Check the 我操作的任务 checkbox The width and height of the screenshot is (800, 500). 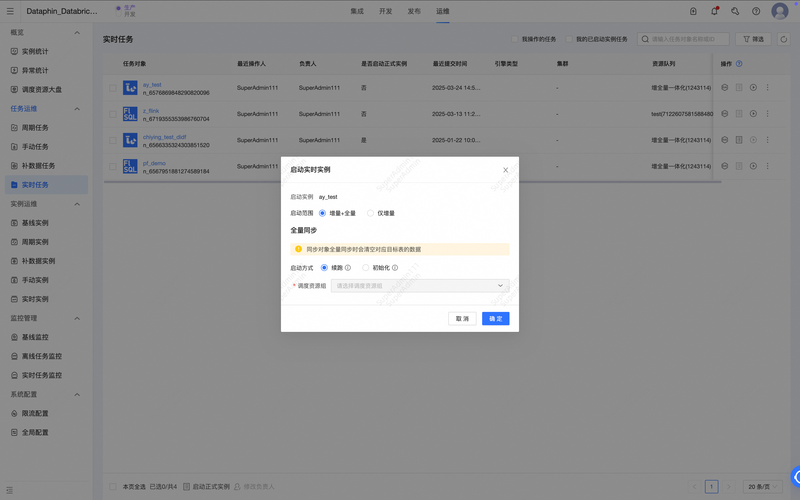pyautogui.click(x=515, y=39)
